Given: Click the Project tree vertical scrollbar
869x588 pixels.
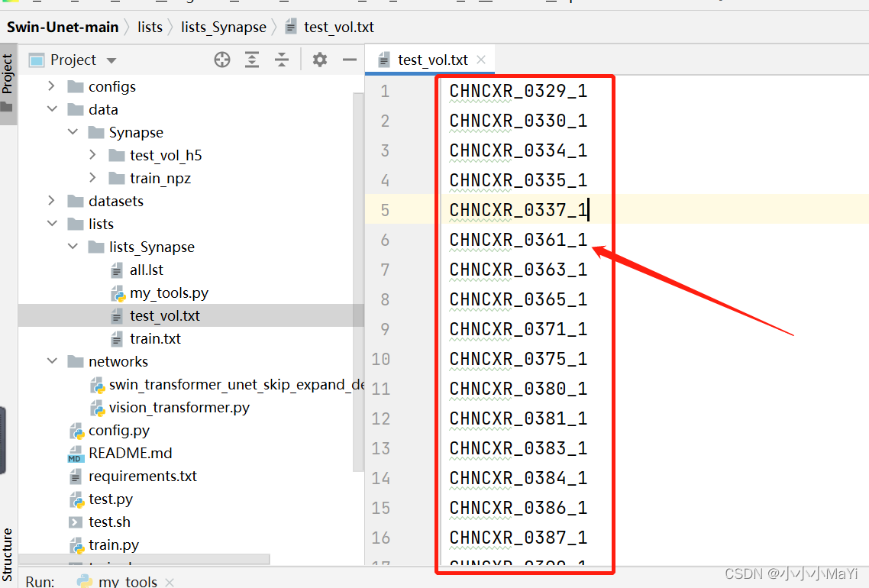Looking at the screenshot, I should (358, 283).
